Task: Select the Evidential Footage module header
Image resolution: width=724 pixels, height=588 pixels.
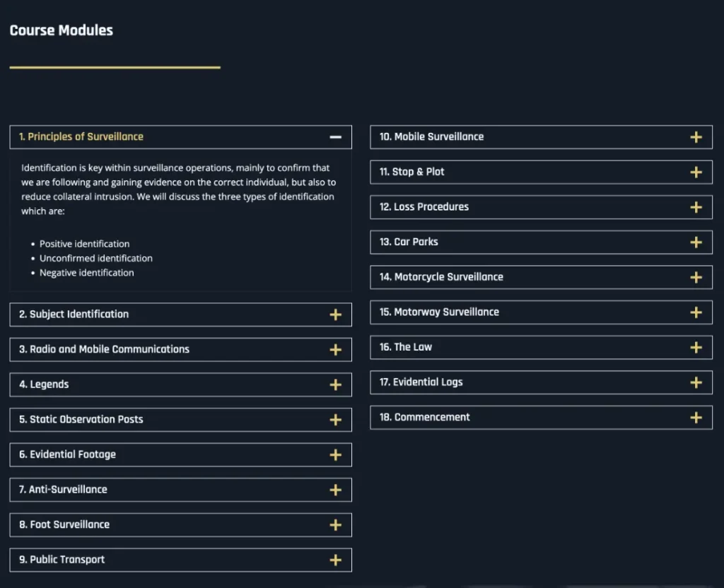Action: (x=180, y=454)
